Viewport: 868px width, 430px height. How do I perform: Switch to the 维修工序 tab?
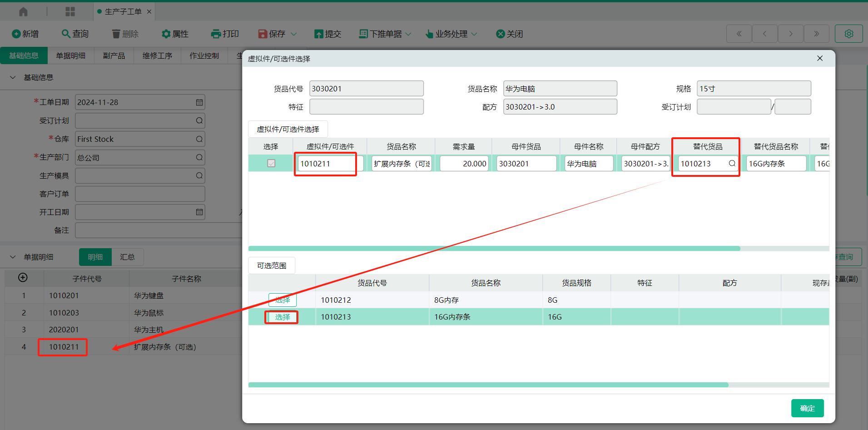coord(157,55)
